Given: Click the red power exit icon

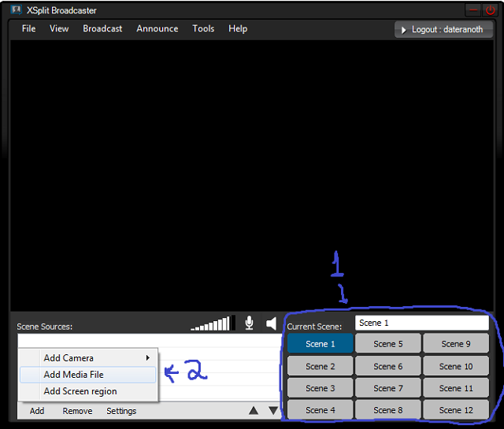Looking at the screenshot, I should tap(490, 10).
